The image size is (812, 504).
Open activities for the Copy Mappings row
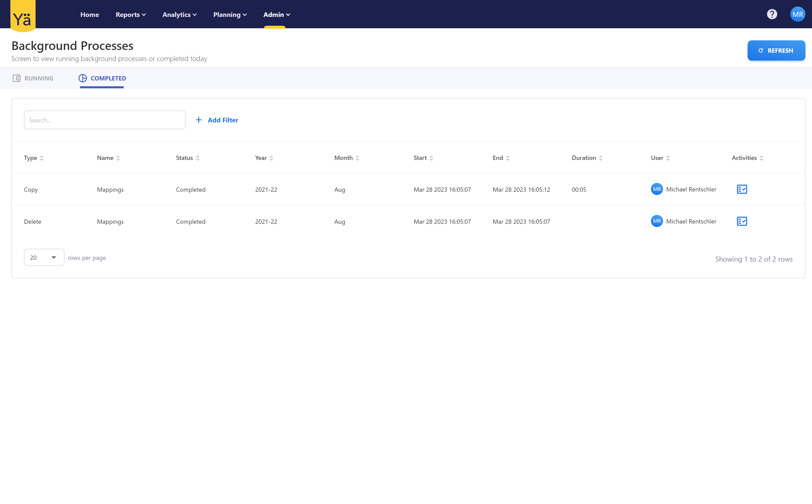(742, 189)
